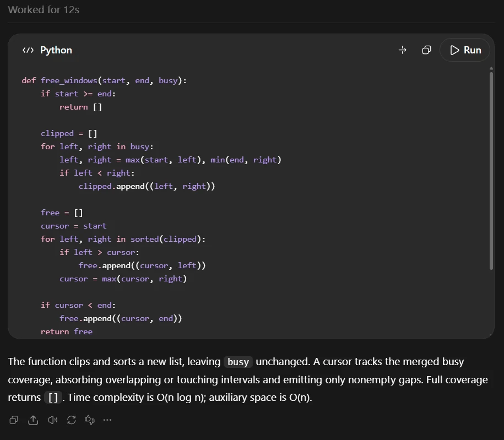Click the 'cursor = start' line
The width and height of the screenshot is (504, 440).
pos(74,226)
